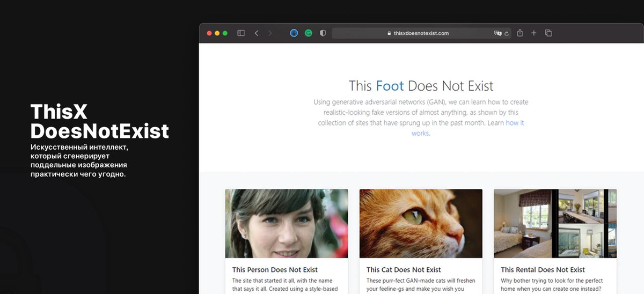Click the translate page icon in address bar

tap(497, 33)
